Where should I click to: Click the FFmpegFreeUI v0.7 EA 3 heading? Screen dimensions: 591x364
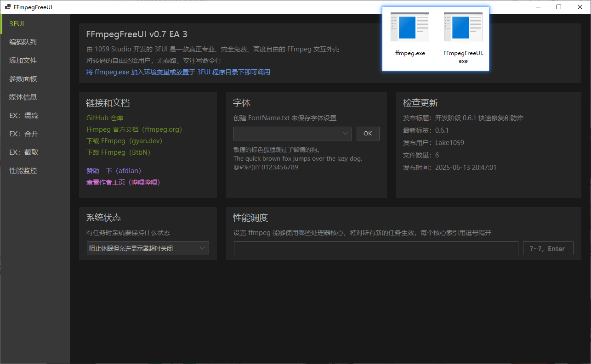137,34
